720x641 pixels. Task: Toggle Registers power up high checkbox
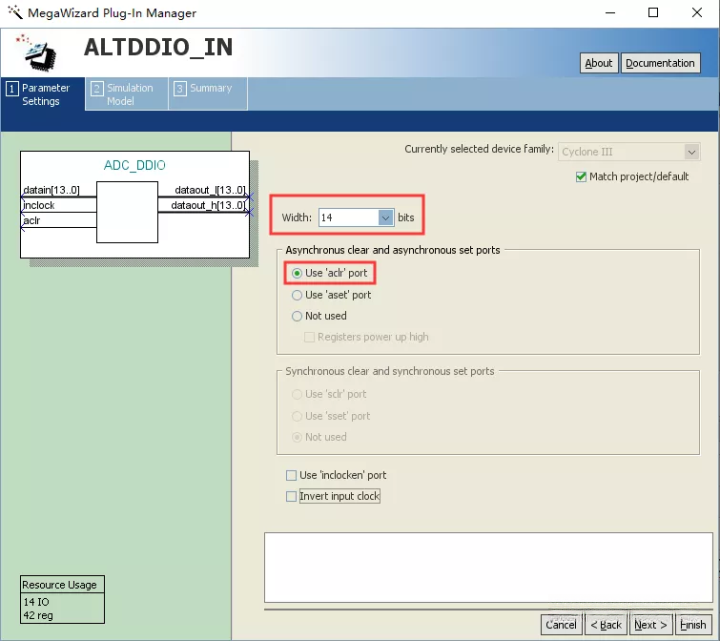click(x=309, y=337)
